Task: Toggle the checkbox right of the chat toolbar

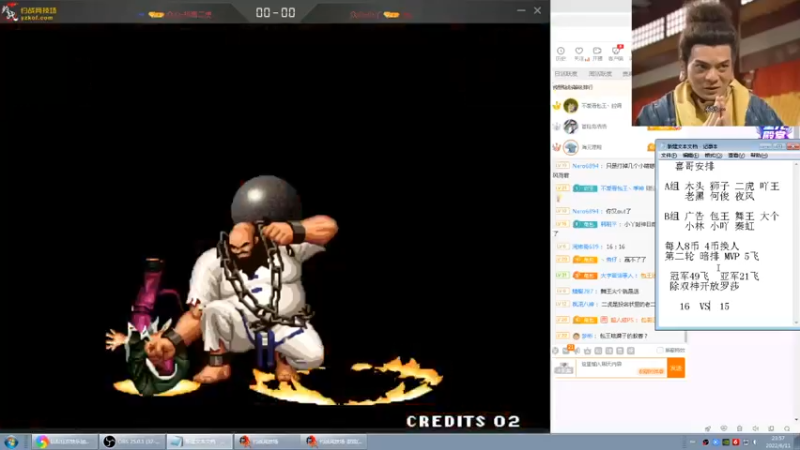Action: click(660, 351)
